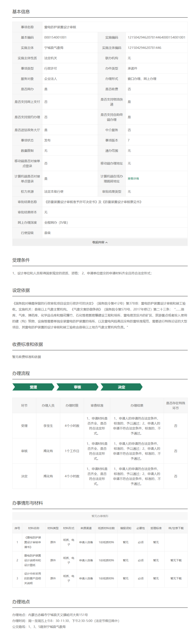The image size is (192, 644).
Task: Collapse the section using 收起内容 bar
Action: coord(100,242)
